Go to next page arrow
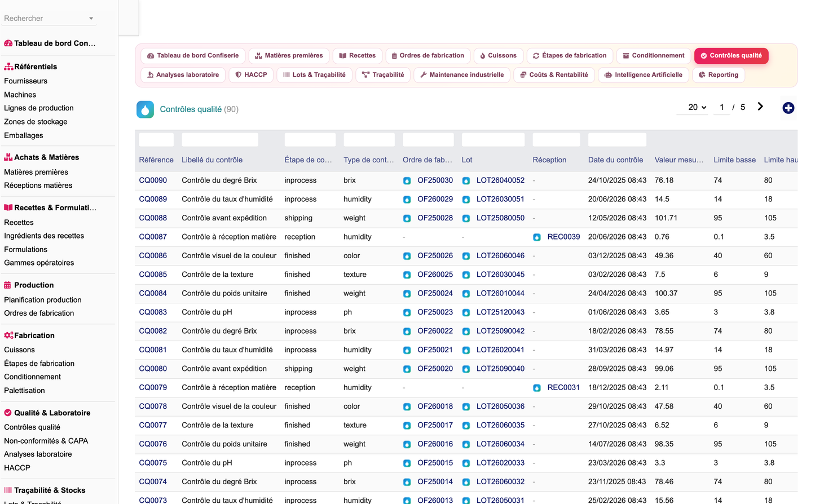The width and height of the screenshot is (815, 504). click(760, 107)
